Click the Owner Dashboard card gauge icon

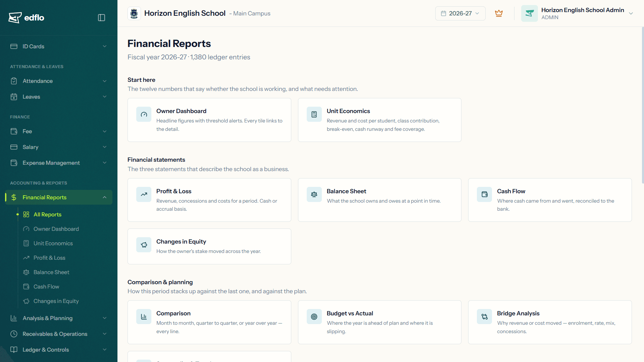[x=144, y=114]
